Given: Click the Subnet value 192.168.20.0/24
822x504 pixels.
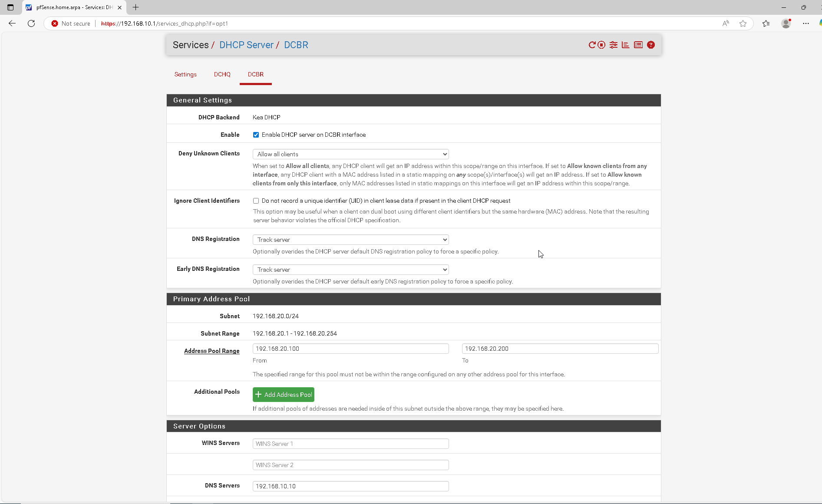Looking at the screenshot, I should (x=276, y=316).
